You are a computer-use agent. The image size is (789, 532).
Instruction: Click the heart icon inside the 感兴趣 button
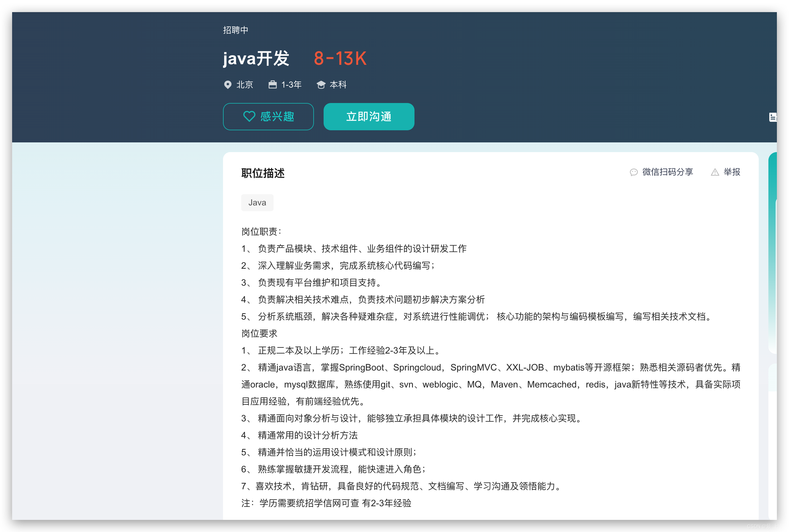click(249, 116)
